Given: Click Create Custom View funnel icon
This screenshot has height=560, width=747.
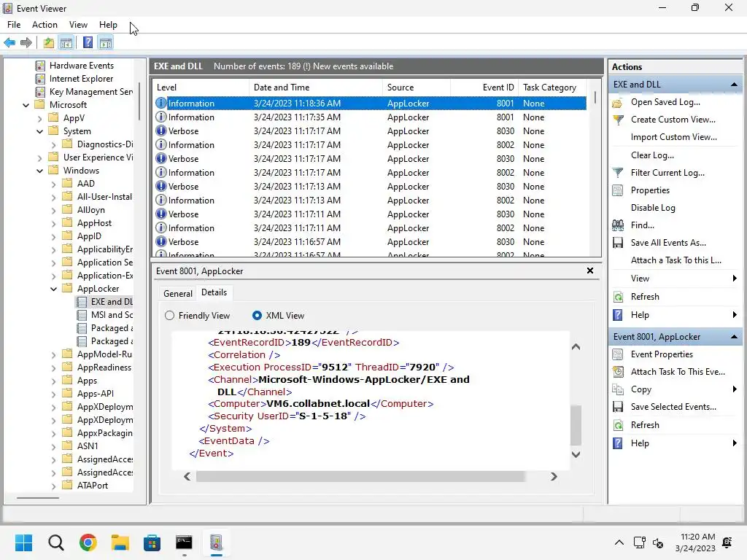Looking at the screenshot, I should (x=617, y=120).
